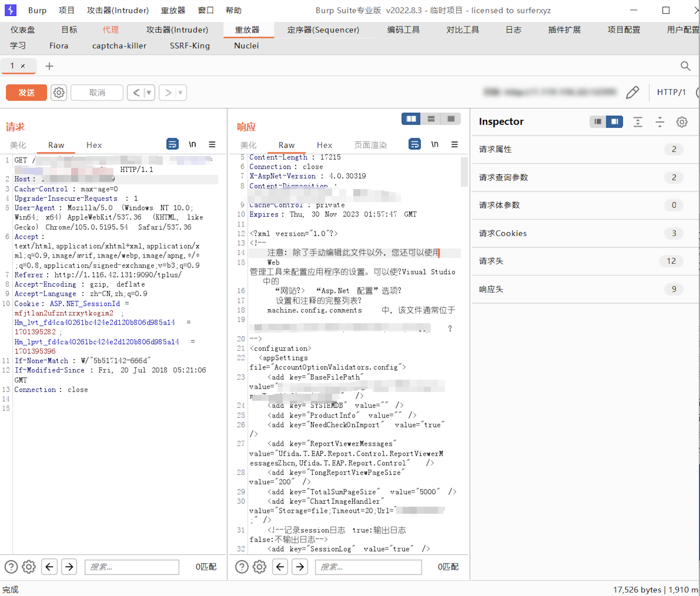Switch to 代理 proxy tab
700x596 pixels.
pos(110,30)
